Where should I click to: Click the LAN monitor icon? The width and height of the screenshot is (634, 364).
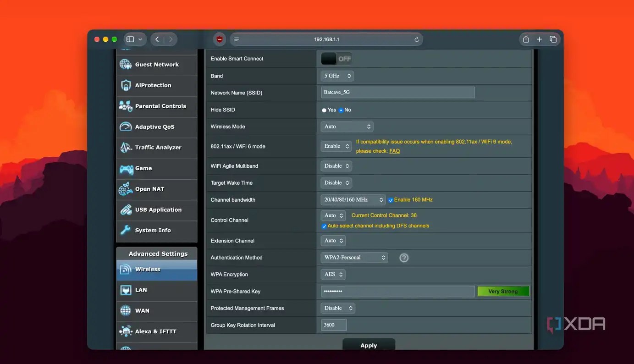click(126, 290)
